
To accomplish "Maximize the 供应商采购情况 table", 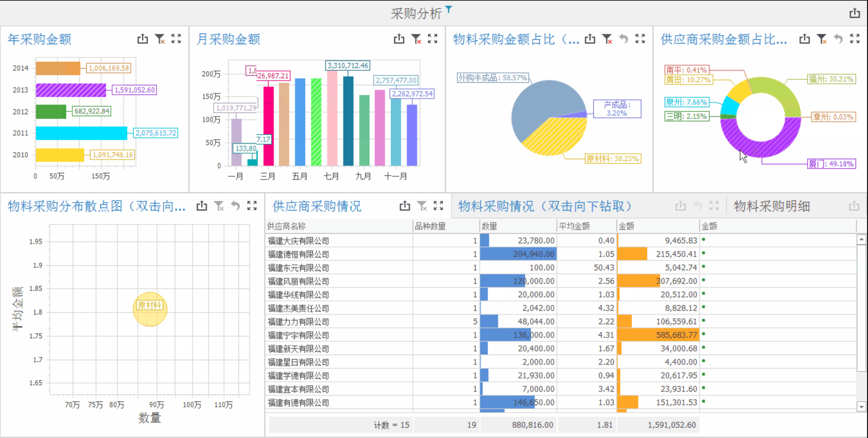I will (438, 206).
